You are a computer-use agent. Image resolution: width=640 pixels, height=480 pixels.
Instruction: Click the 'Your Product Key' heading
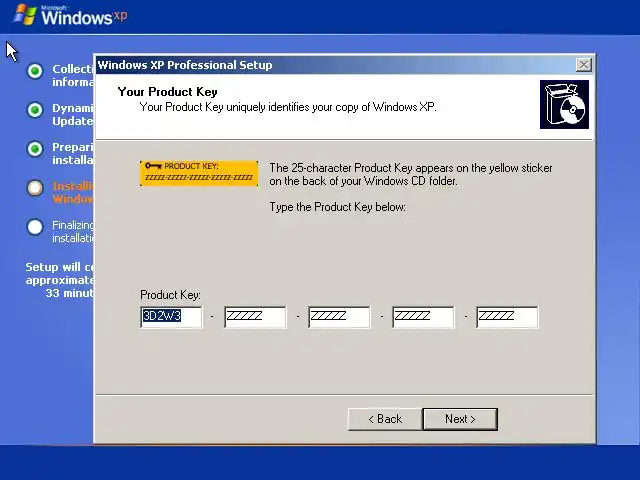167,92
